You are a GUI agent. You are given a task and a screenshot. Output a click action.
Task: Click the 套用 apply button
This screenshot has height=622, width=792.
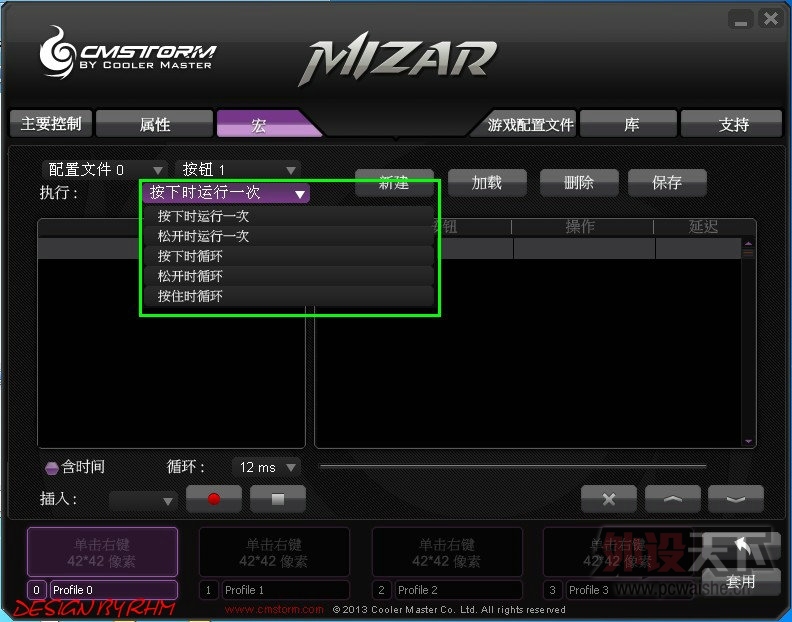(740, 582)
